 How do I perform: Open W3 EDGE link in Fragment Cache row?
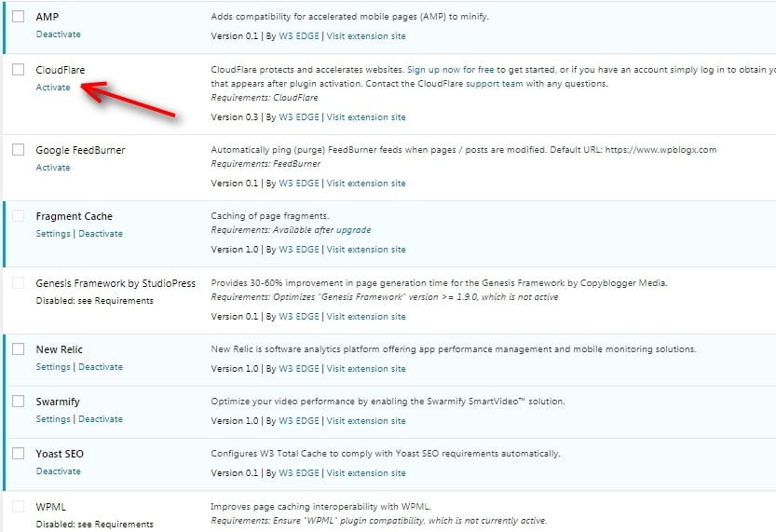pos(299,250)
